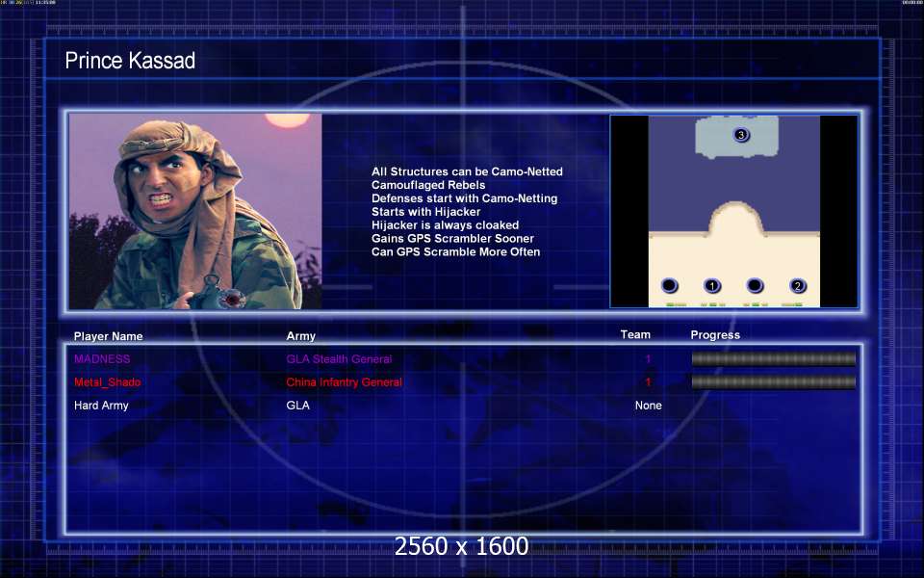Image resolution: width=924 pixels, height=578 pixels.
Task: Click Hard Army's 'GLA' army entry
Action: (x=297, y=406)
